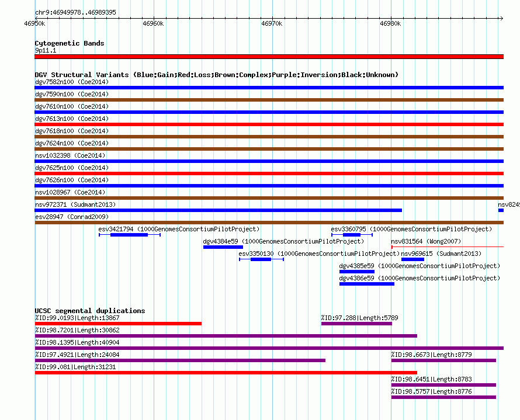Select the %ID:98.6451 Length:8783 purple bar
This screenshot has width=520, height=420.
[443, 385]
